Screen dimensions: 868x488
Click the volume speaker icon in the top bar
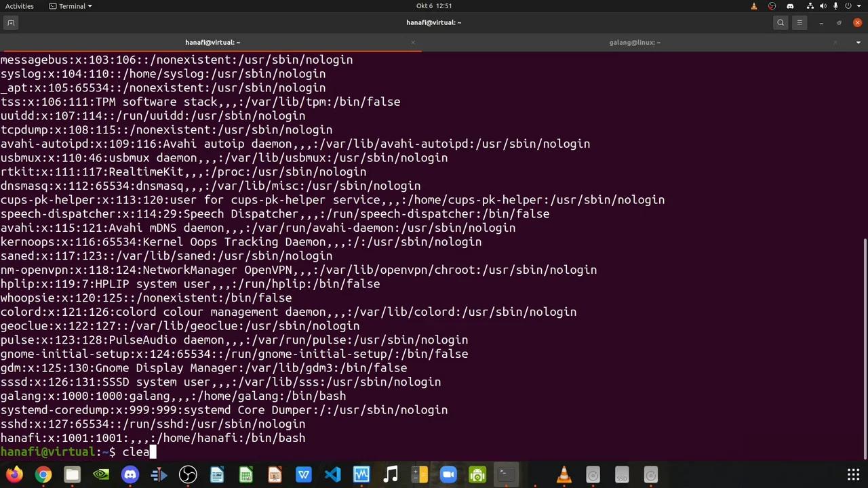[x=823, y=5]
